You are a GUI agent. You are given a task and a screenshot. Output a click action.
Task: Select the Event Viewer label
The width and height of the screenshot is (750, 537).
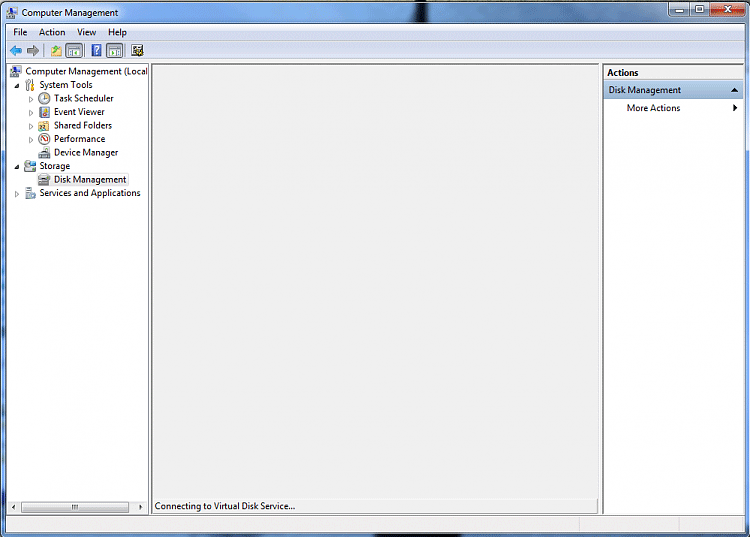pyautogui.click(x=79, y=112)
